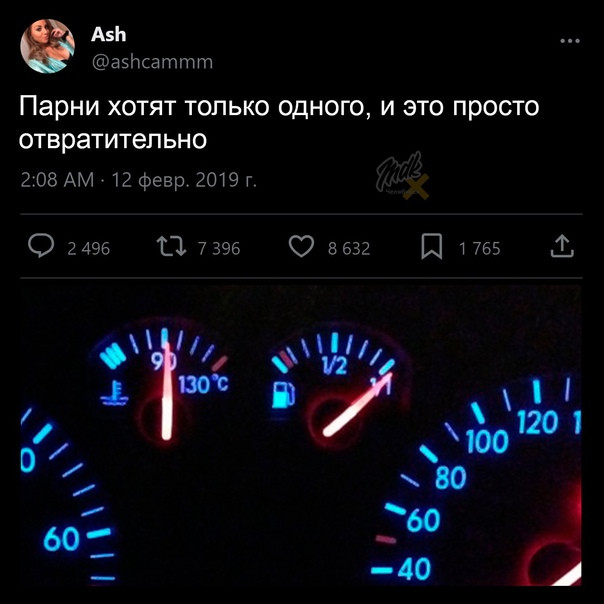Click the mdk watermark logo
Viewport: 604px width, 604px height.
coord(403,176)
